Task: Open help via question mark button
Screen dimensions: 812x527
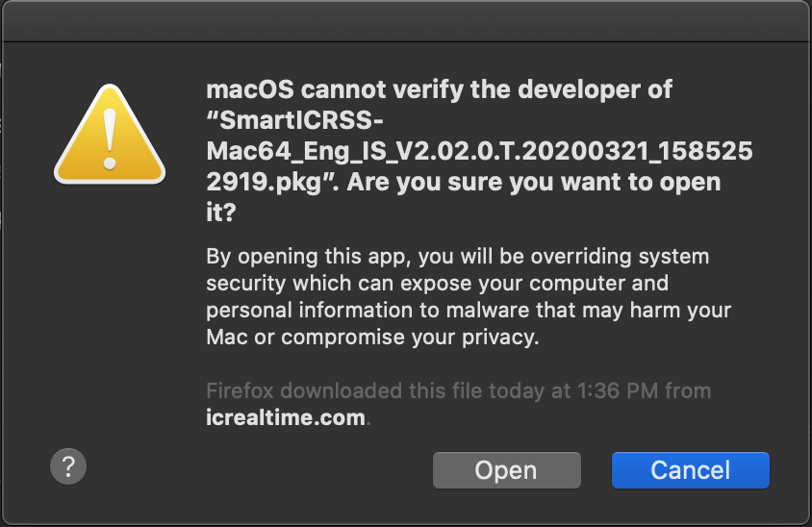Action: click(68, 466)
